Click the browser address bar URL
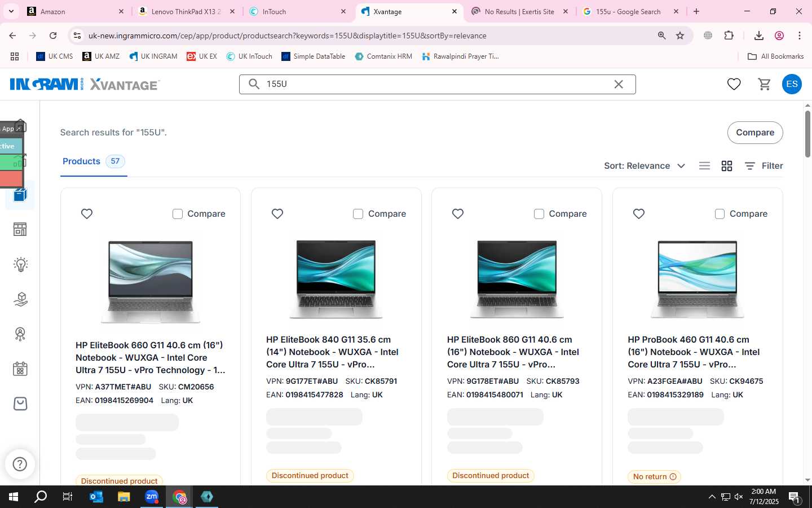812x508 pixels. coord(288,36)
